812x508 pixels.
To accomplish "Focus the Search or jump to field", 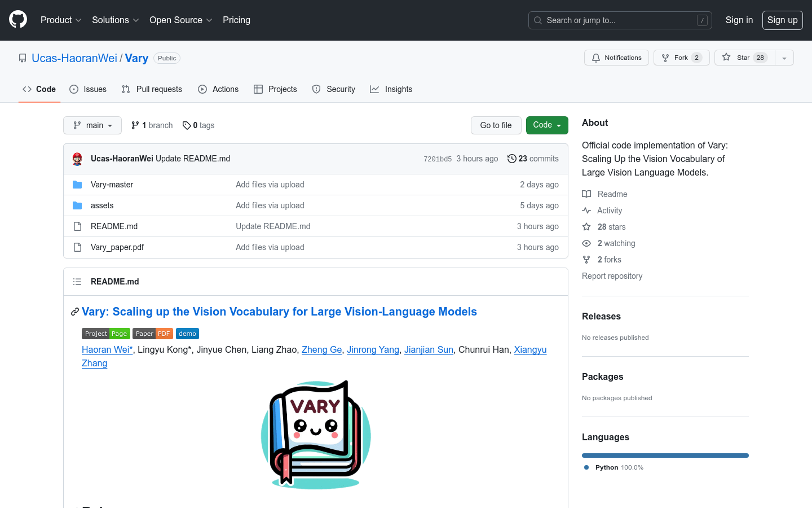I will [620, 20].
